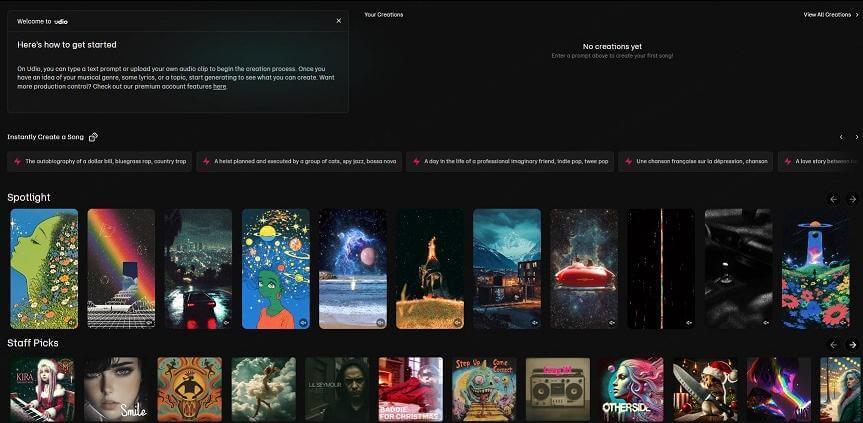
Task: Open the Otherside Staff Pick cover
Action: click(x=632, y=389)
